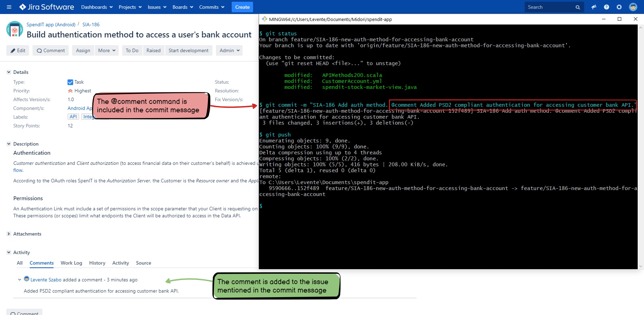Open the SpendIT app (Android) project link
Screen dimensions: 644x315
pos(51,24)
